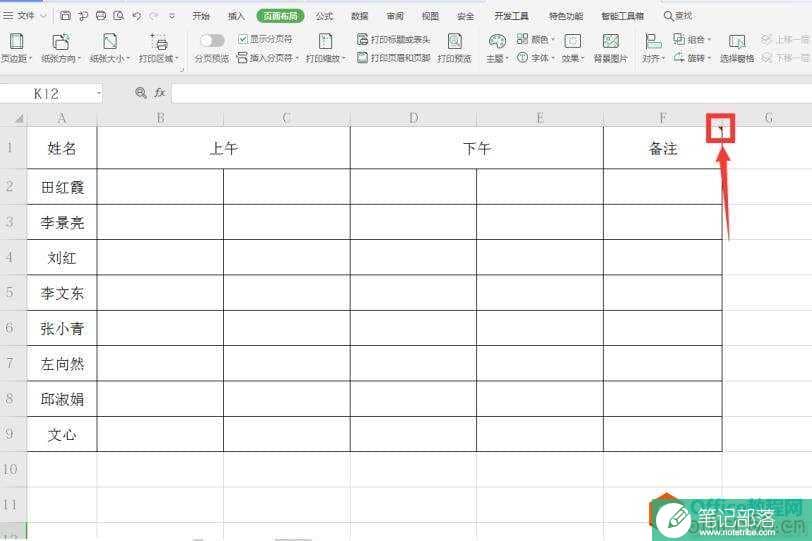Image resolution: width=812 pixels, height=541 pixels.
Task: Click the zoom magnifier icon beside fx
Action: click(x=140, y=93)
